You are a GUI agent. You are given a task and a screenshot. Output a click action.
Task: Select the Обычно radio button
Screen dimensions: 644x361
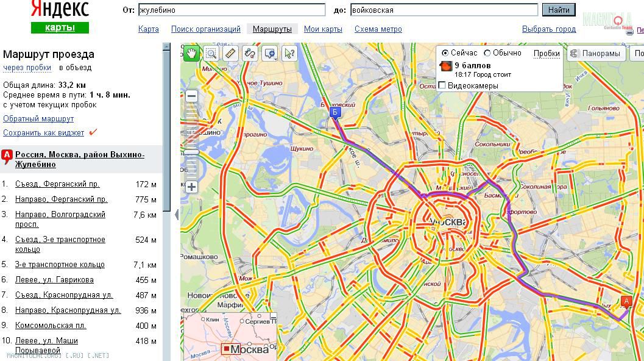click(487, 52)
